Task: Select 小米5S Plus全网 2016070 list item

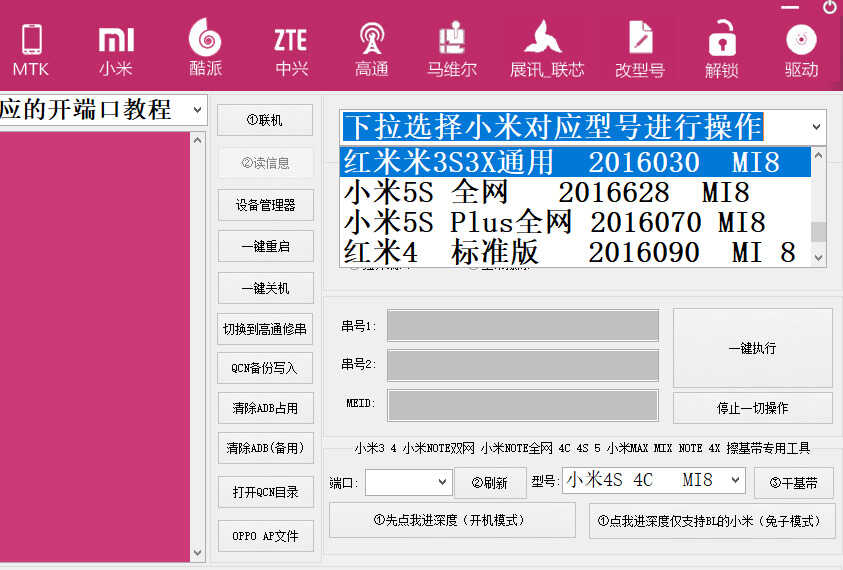Action: coord(575,222)
